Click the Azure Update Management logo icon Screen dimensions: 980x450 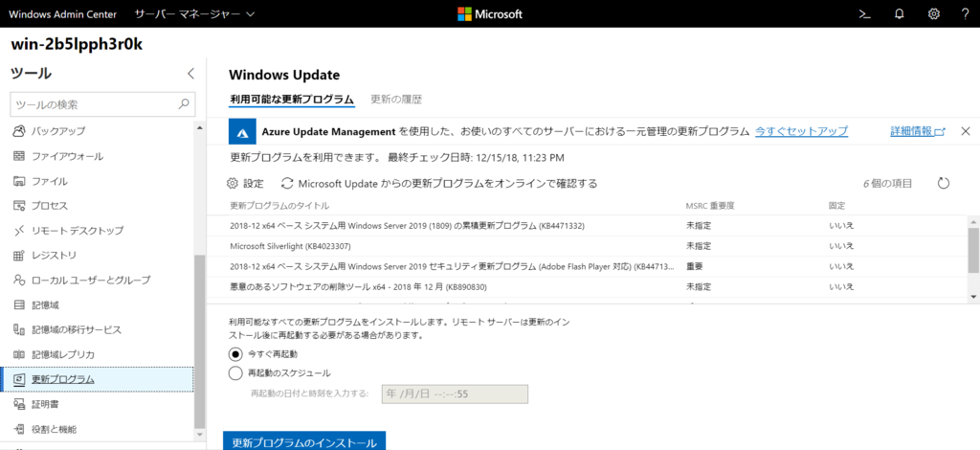coord(243,131)
